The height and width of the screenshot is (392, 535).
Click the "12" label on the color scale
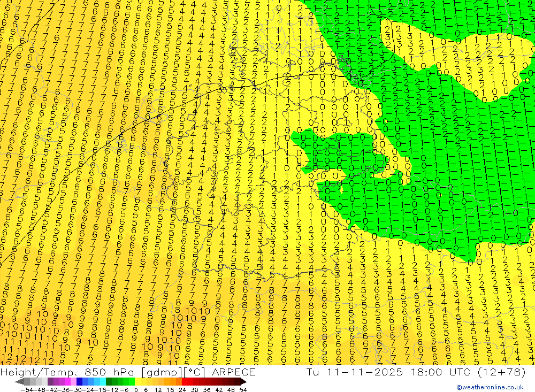coord(158,390)
